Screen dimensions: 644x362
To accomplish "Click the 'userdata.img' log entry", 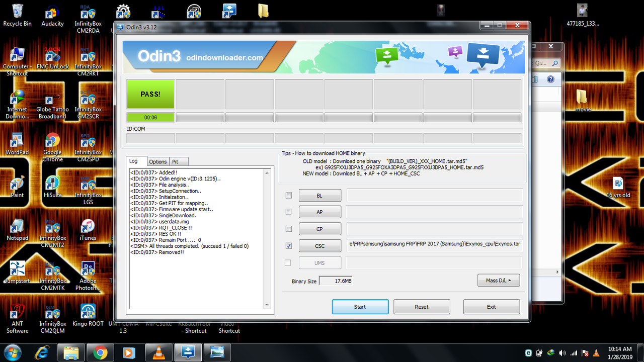I will click(x=159, y=221).
